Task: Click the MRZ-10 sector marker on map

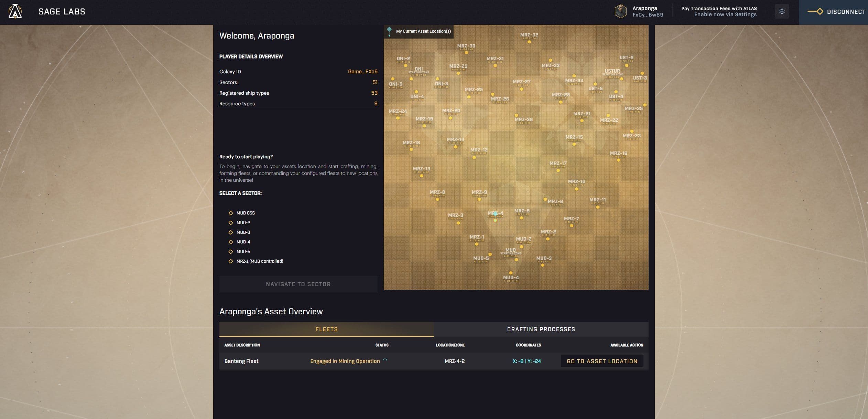Action: coord(577,189)
